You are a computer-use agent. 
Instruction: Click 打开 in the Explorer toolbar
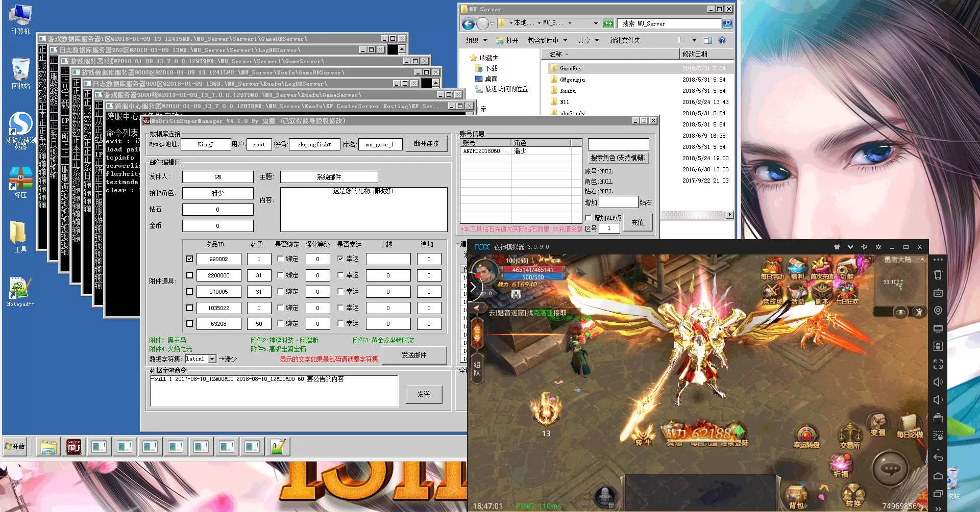pos(507,40)
